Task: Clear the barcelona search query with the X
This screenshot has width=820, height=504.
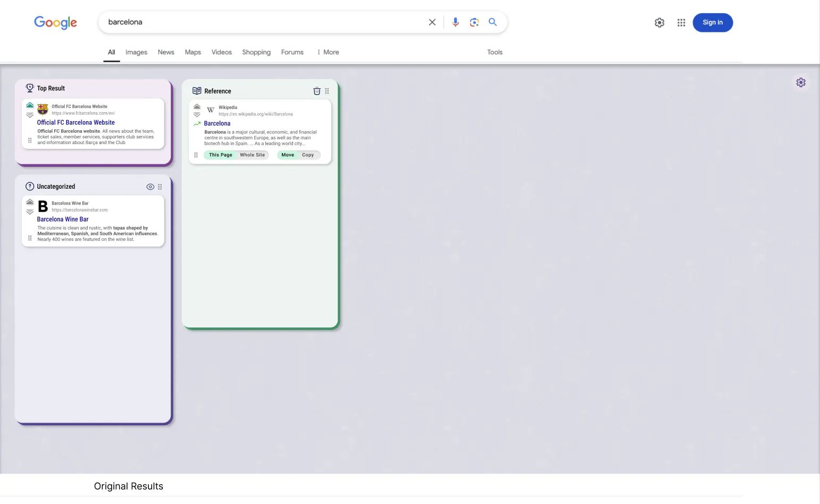Action: pos(432,22)
